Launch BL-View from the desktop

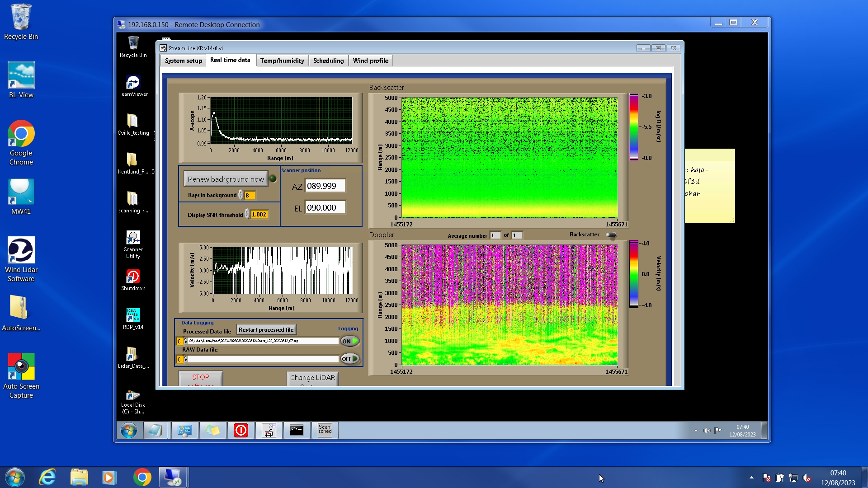21,75
